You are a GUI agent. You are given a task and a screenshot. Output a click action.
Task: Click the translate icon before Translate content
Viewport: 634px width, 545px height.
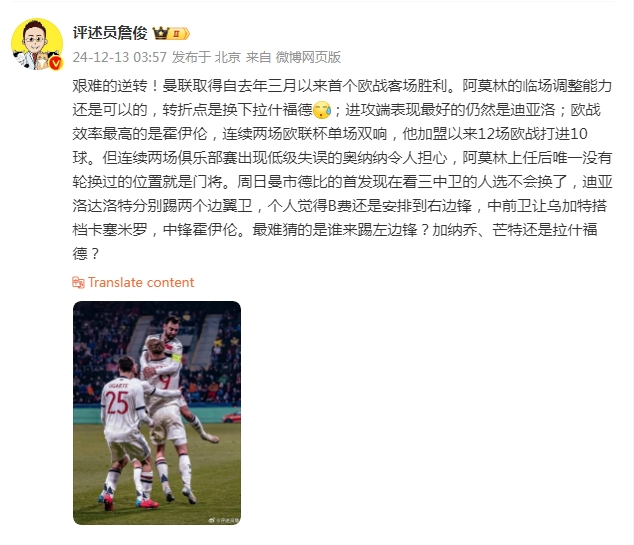point(78,282)
